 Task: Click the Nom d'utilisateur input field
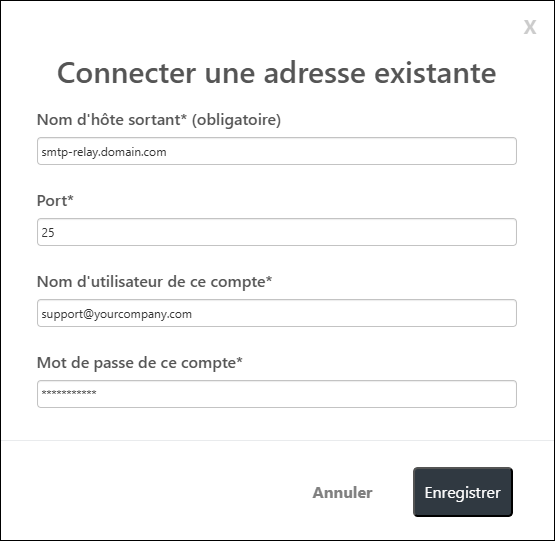(x=277, y=313)
